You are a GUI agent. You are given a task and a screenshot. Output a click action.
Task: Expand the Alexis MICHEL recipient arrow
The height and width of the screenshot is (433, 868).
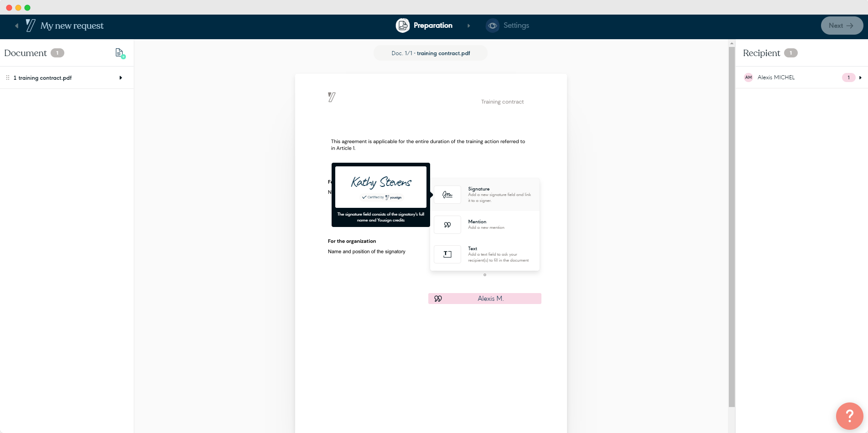coord(860,77)
